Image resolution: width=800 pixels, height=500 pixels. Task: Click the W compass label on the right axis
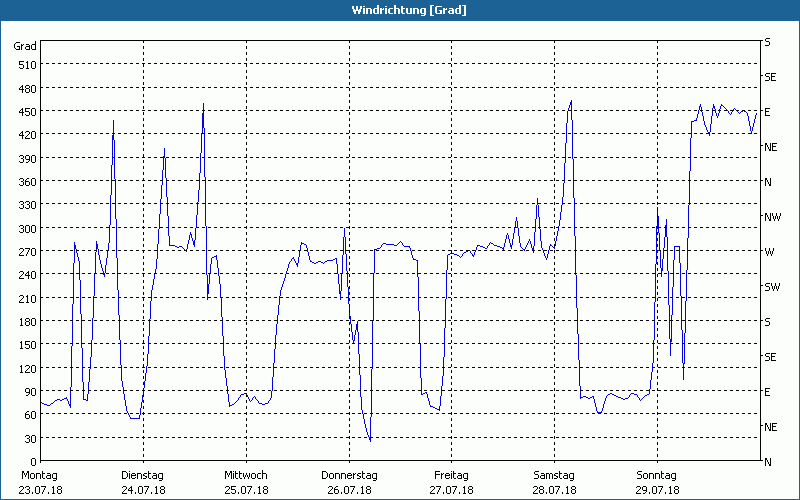pyautogui.click(x=769, y=252)
